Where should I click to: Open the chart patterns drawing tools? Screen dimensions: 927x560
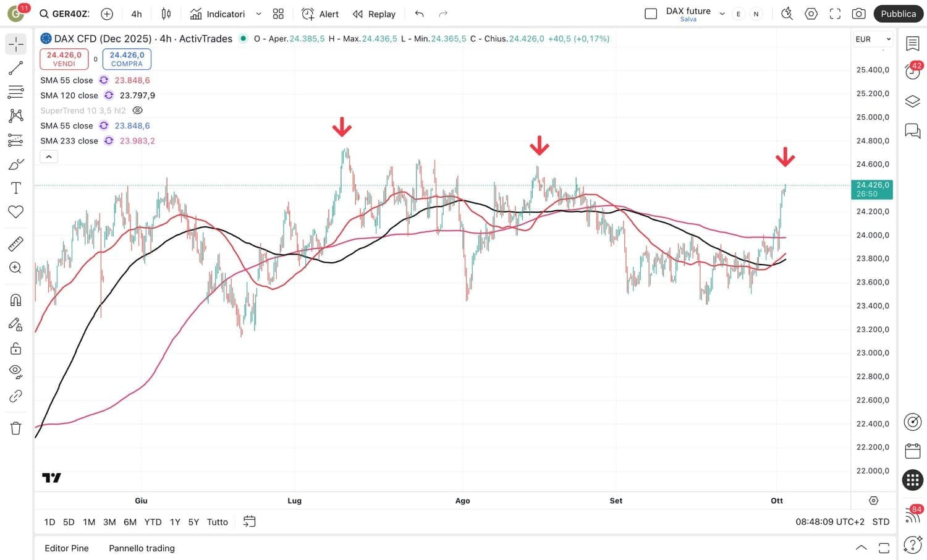pyautogui.click(x=16, y=116)
